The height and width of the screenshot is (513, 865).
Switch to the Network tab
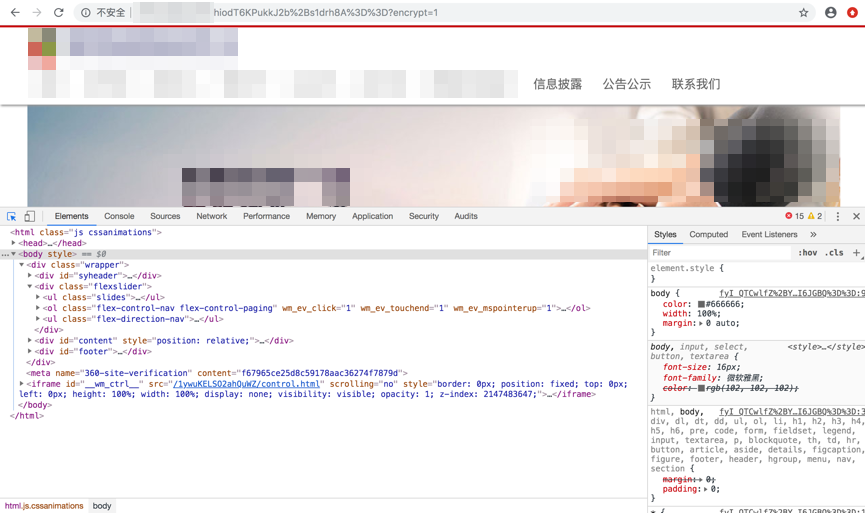(211, 216)
